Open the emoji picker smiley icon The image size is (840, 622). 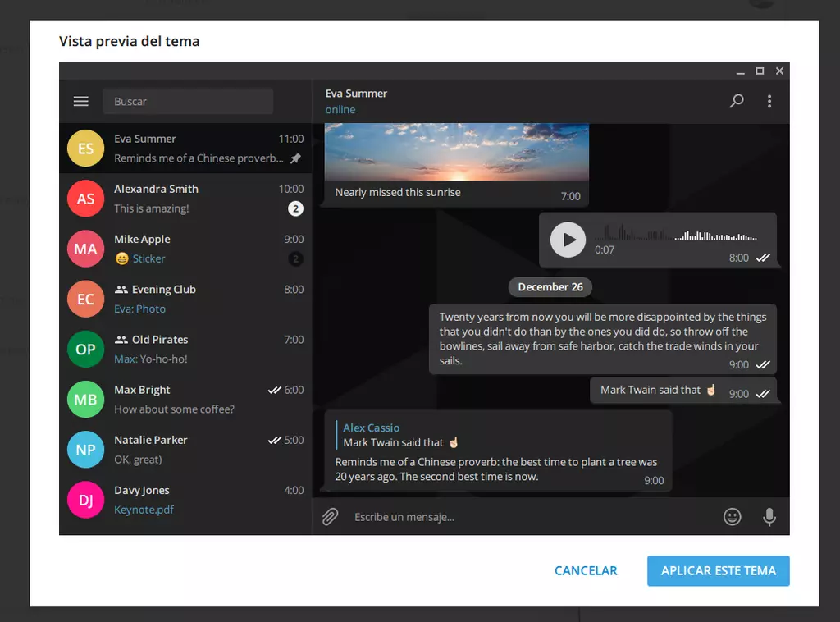[x=732, y=517]
